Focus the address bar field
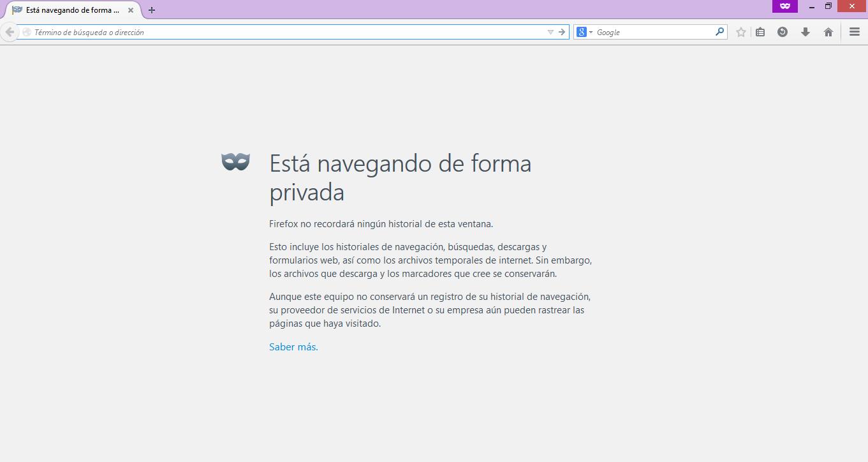This screenshot has width=868, height=462. point(287,32)
